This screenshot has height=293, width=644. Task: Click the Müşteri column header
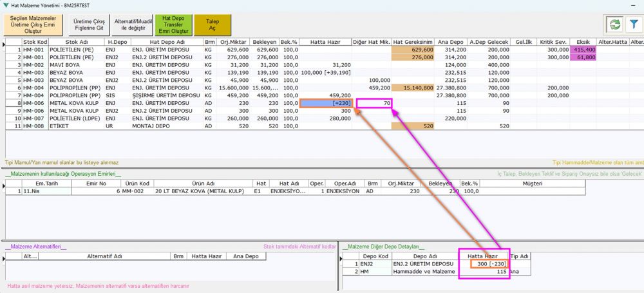[x=533, y=184]
